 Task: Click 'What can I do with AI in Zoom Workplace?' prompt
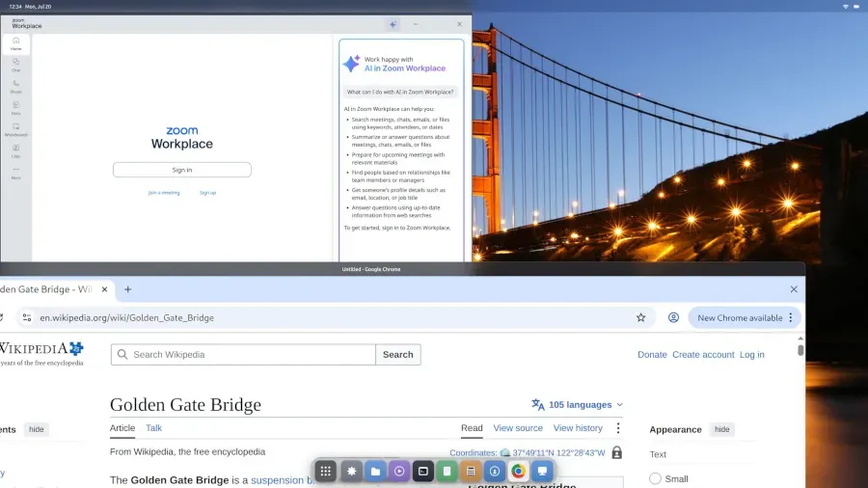tap(400, 92)
